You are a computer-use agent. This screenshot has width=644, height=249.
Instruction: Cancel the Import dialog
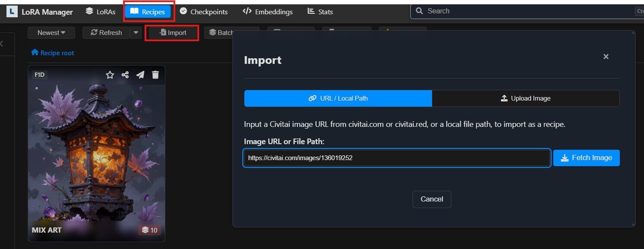pos(432,199)
